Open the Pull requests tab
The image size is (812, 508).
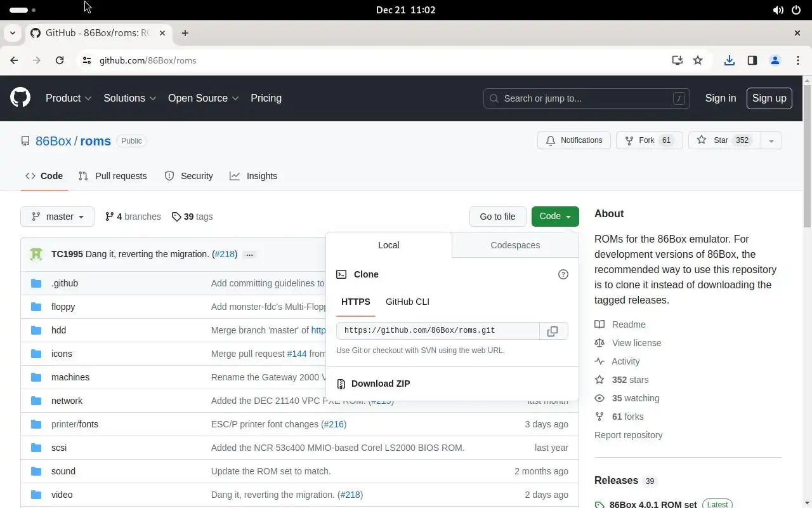pyautogui.click(x=112, y=176)
